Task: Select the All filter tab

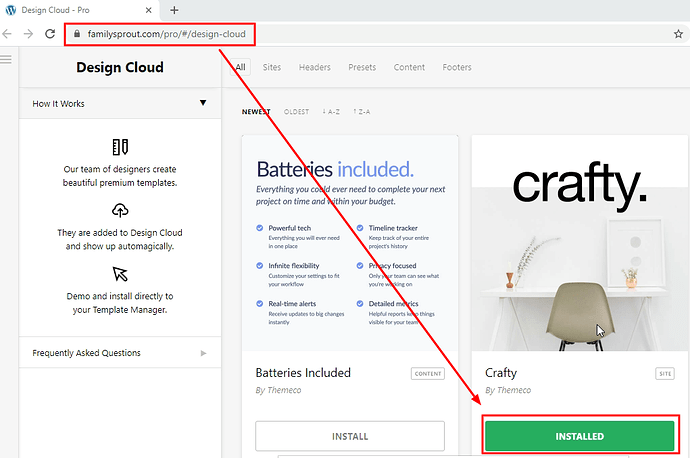Action: pos(240,67)
